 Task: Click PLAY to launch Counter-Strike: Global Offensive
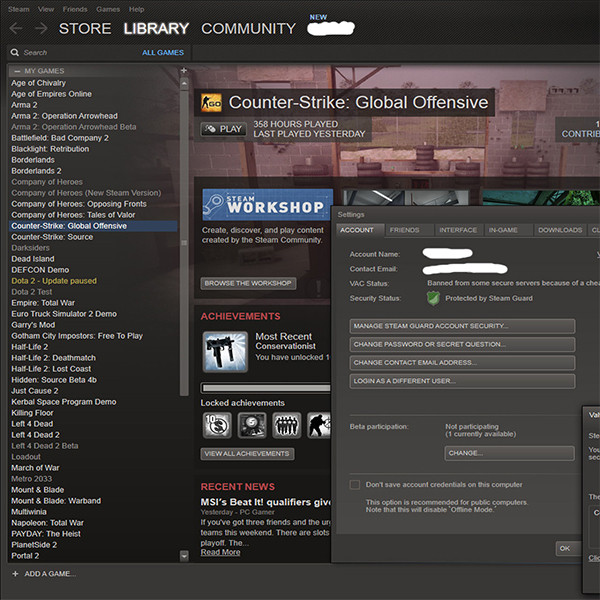[223, 129]
